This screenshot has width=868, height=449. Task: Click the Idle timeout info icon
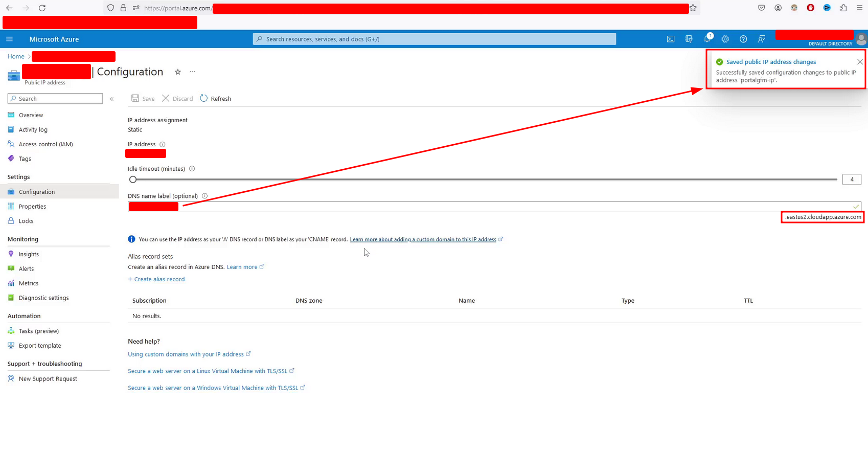click(x=192, y=169)
